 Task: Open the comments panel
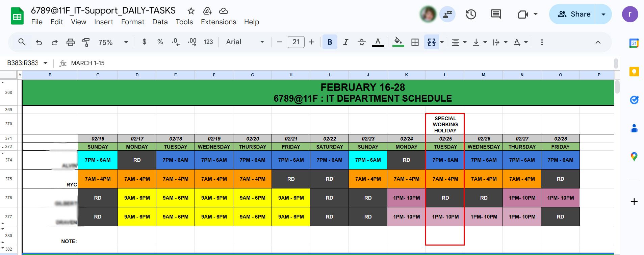coord(496,14)
